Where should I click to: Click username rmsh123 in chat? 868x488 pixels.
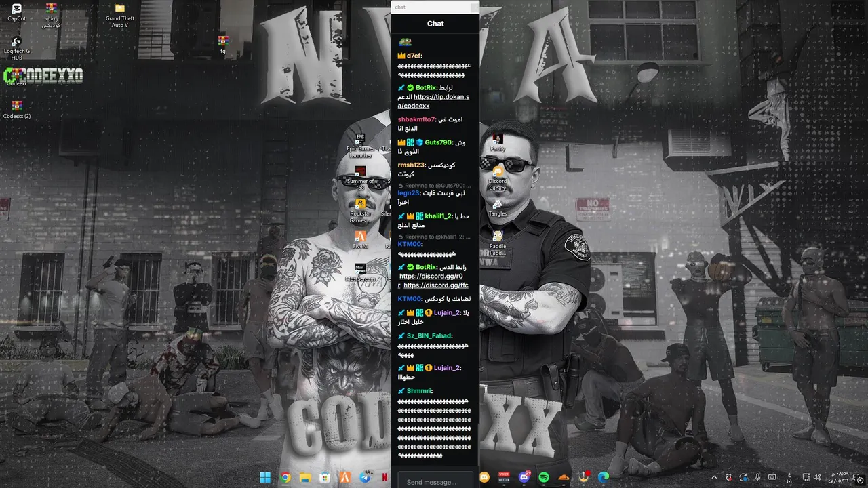click(x=412, y=165)
